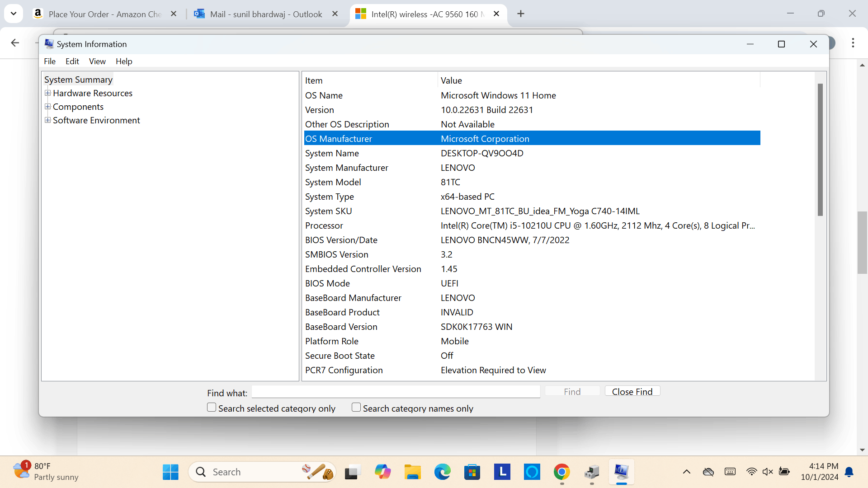The height and width of the screenshot is (488, 868).
Task: Click the muted volume tray icon
Action: coord(768,472)
